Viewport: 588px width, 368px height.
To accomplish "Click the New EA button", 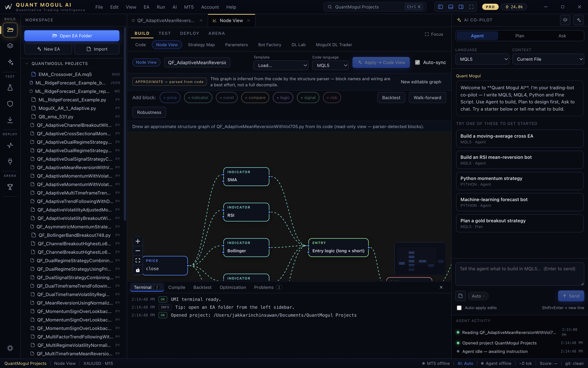I will [x=48, y=49].
